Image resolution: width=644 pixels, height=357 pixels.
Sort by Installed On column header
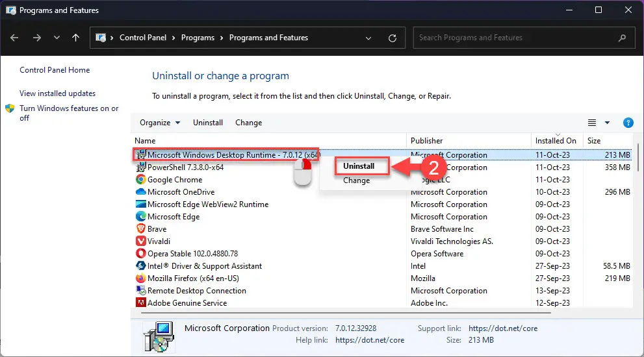[x=557, y=141]
